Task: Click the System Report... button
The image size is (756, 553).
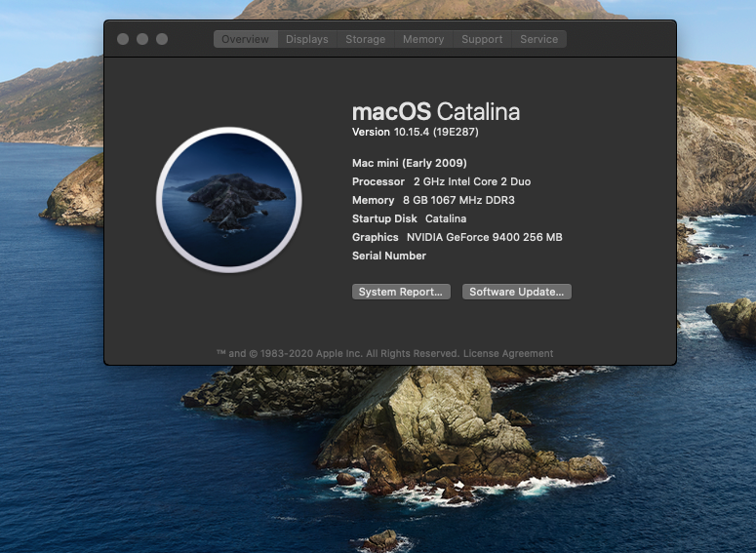Action: (x=401, y=292)
